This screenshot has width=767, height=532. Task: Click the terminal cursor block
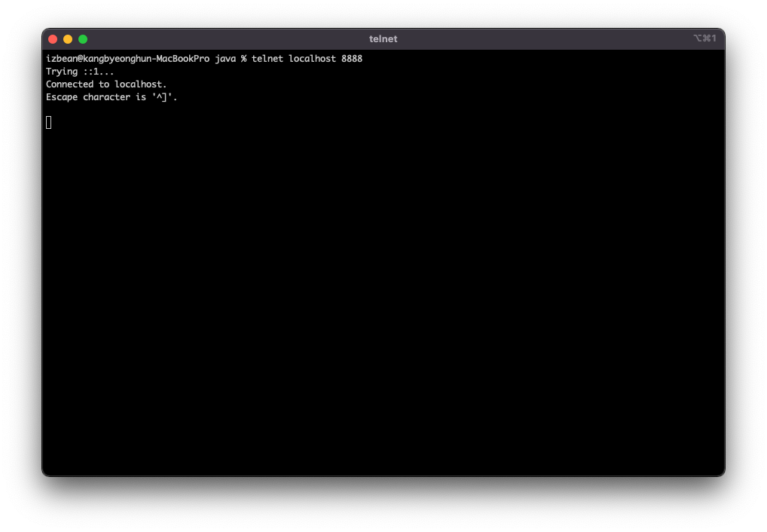[x=49, y=122]
